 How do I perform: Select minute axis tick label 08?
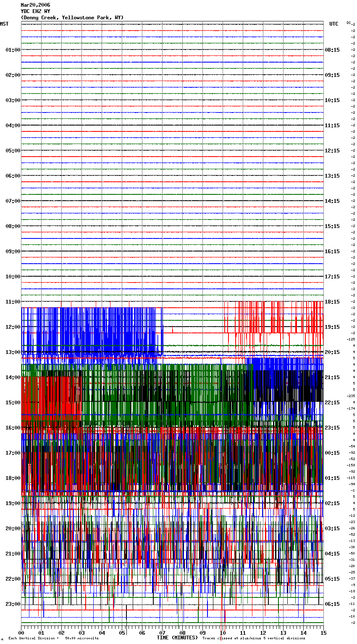(182, 633)
